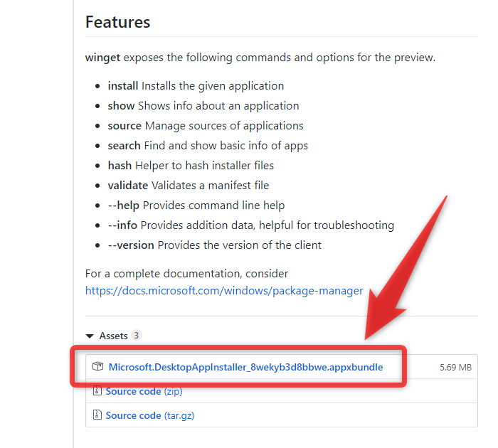Click the zip file icon beside Source code (zip)
Image resolution: width=498 pixels, height=448 pixels.
coord(97,390)
